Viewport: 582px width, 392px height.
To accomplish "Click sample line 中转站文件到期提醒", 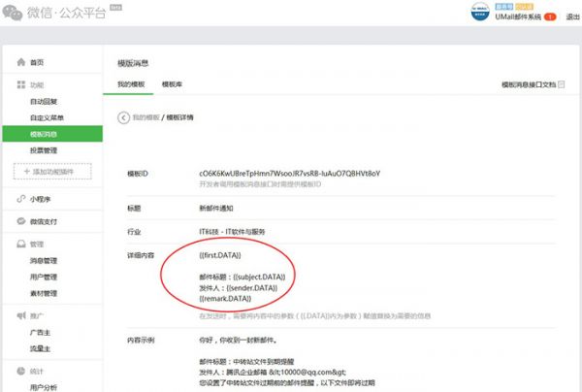I will pos(246,361).
